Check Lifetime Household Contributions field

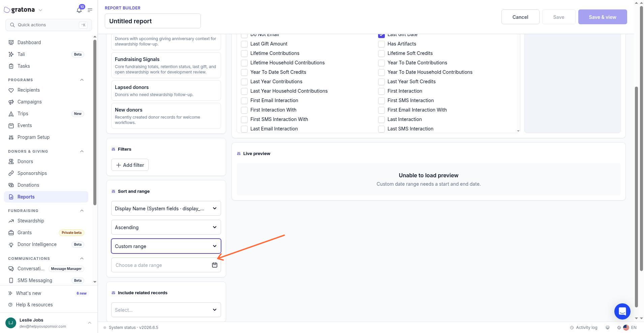point(244,63)
